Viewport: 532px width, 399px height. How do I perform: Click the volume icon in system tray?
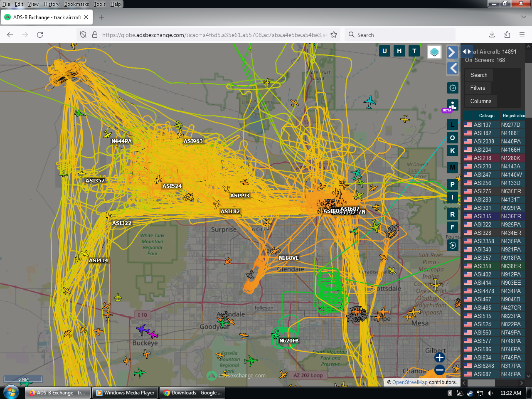(490, 393)
